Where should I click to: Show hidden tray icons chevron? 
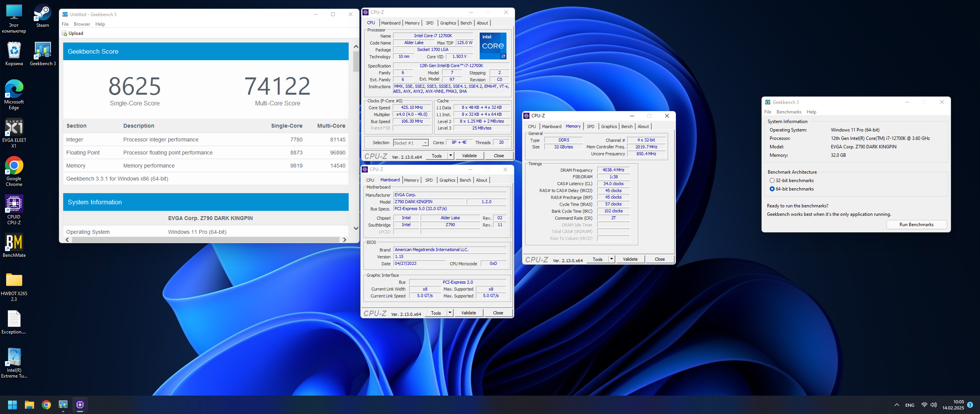click(x=897, y=405)
